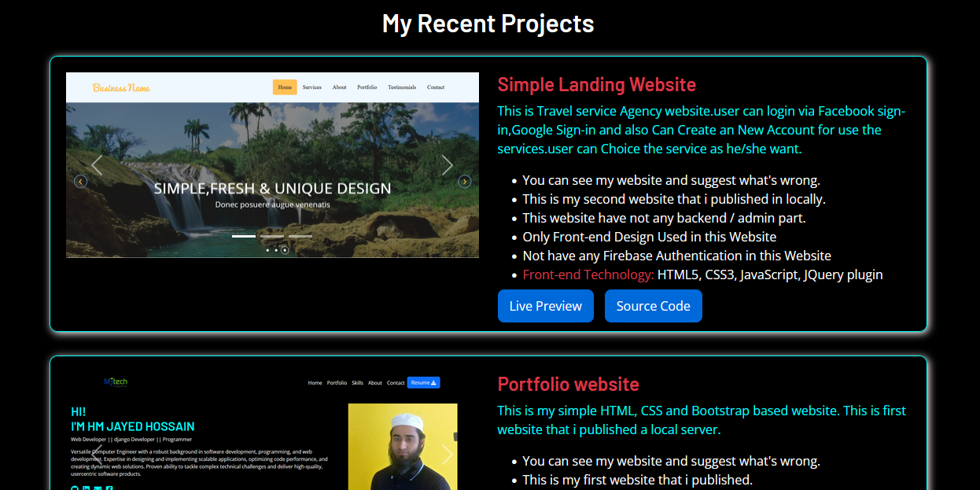Screen dimensions: 980x490
Task: Click the left chevron on the waterfall carousel
Action: point(97,164)
